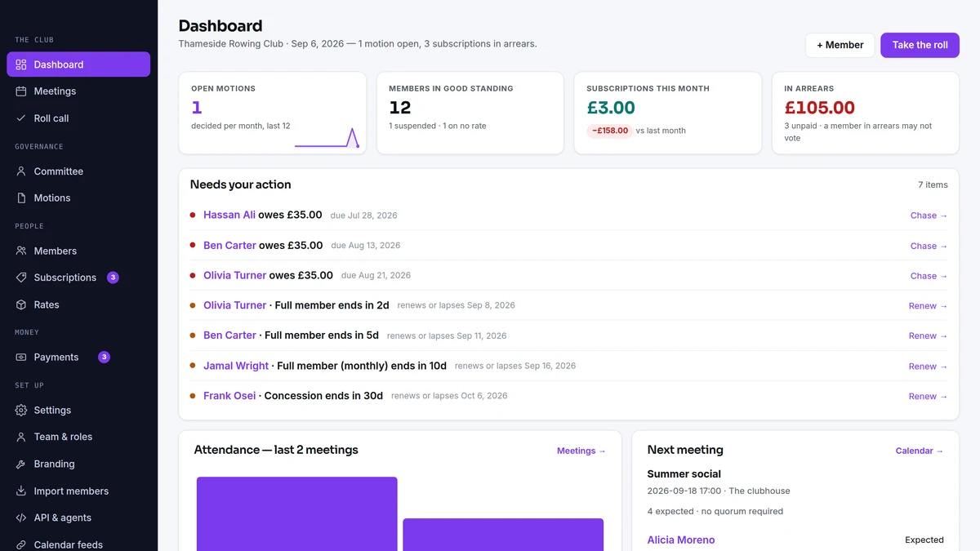Open Meetings via its calendar icon
This screenshot has width=980, height=551.
(21, 91)
